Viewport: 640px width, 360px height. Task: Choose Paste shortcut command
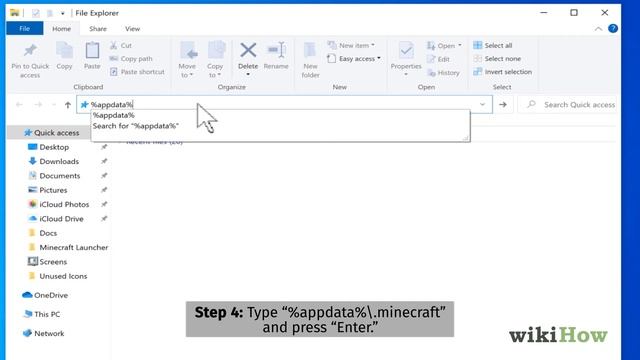(137, 72)
